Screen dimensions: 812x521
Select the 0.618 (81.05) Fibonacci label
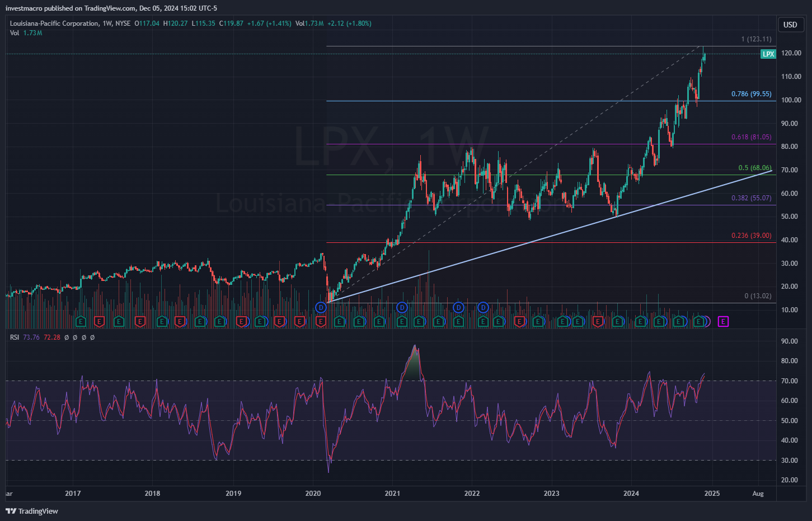click(x=751, y=137)
